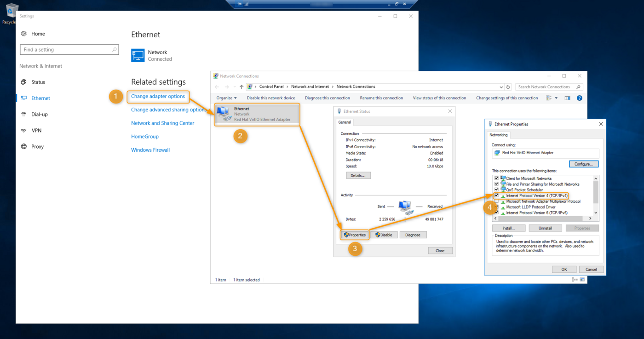Refresh the Network Connections address bar
This screenshot has height=339, width=644.
[x=508, y=87]
